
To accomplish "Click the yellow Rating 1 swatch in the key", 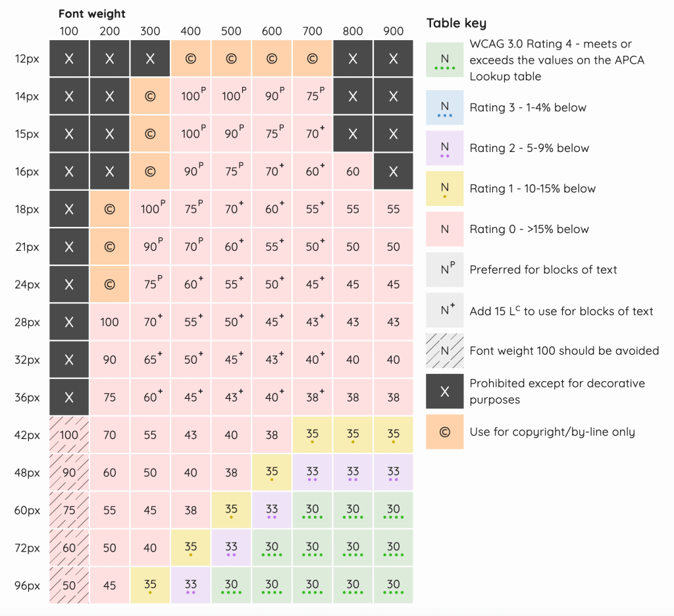I will click(x=445, y=189).
